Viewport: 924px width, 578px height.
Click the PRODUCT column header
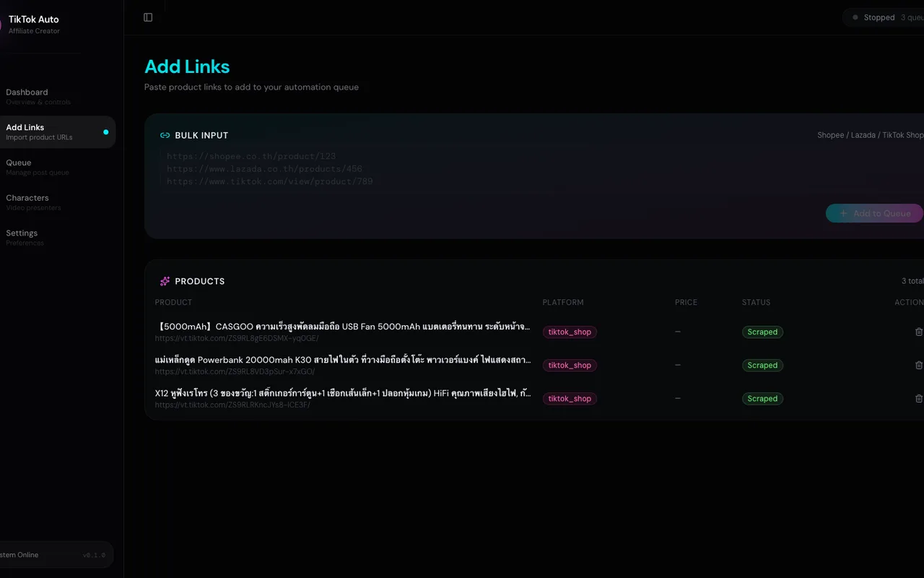[x=173, y=302]
